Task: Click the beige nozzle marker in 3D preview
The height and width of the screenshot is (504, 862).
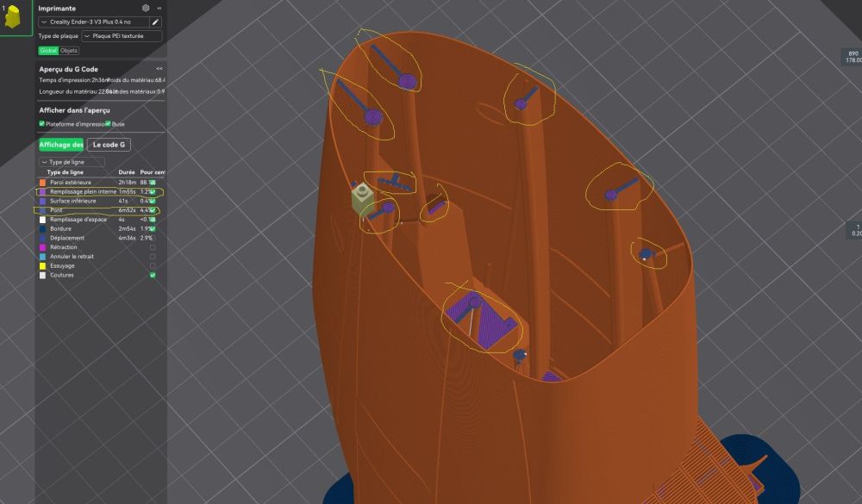Action: pyautogui.click(x=362, y=198)
